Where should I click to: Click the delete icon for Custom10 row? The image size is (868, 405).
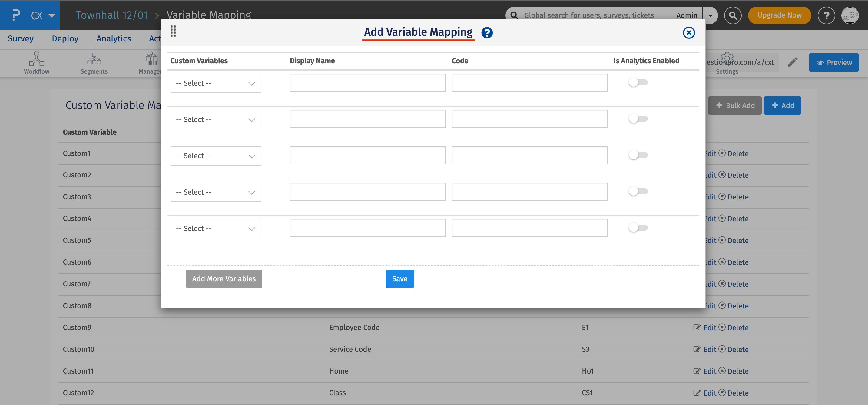(x=722, y=349)
